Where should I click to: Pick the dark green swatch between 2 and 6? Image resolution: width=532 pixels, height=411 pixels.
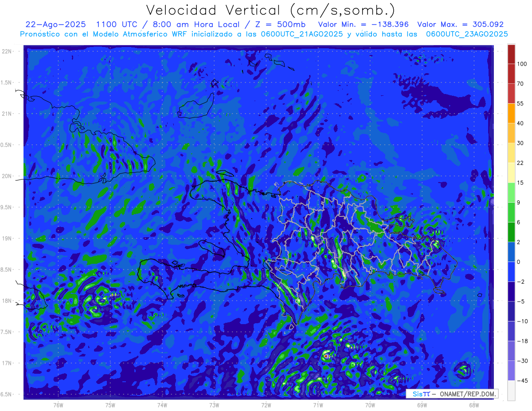click(x=511, y=232)
